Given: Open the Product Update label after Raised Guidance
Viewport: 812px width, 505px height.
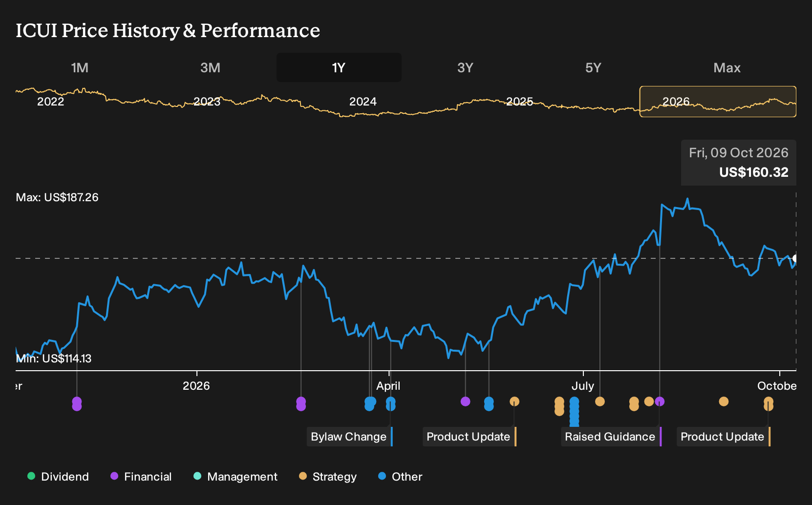Looking at the screenshot, I should (724, 437).
